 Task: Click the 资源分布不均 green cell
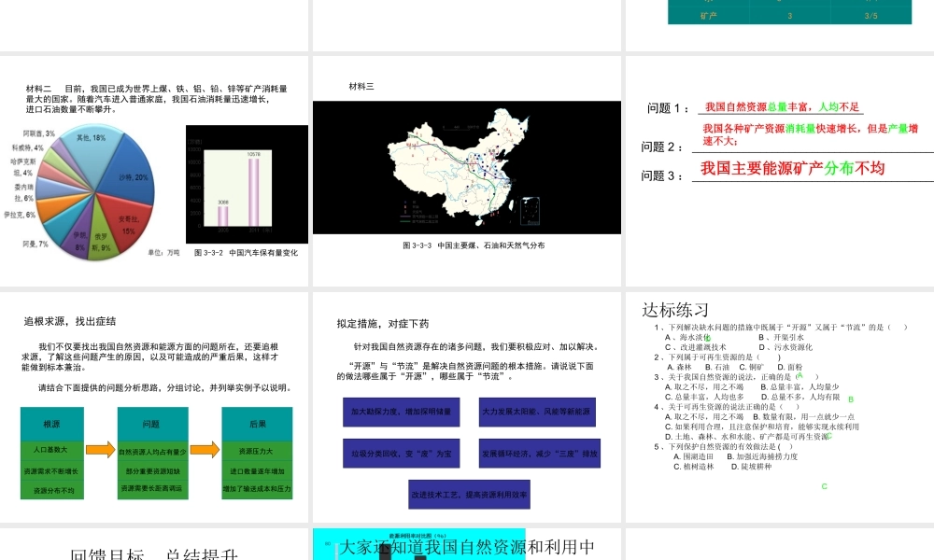pyautogui.click(x=51, y=490)
